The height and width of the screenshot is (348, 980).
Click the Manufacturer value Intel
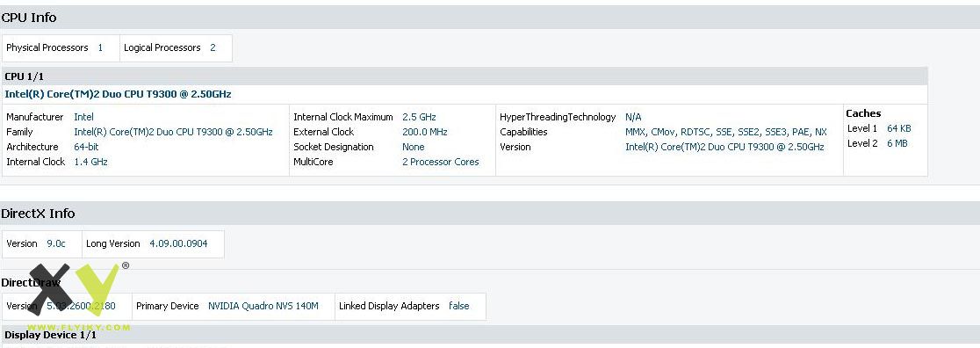tap(83, 117)
